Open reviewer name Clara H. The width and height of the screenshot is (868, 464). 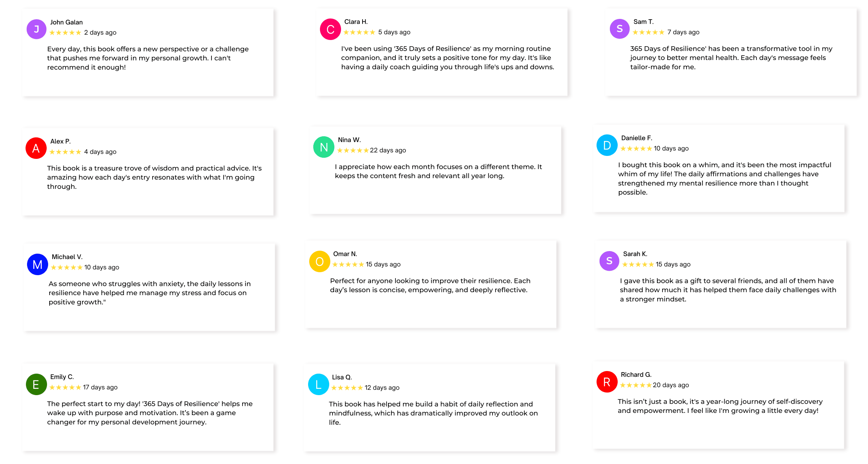tap(356, 22)
